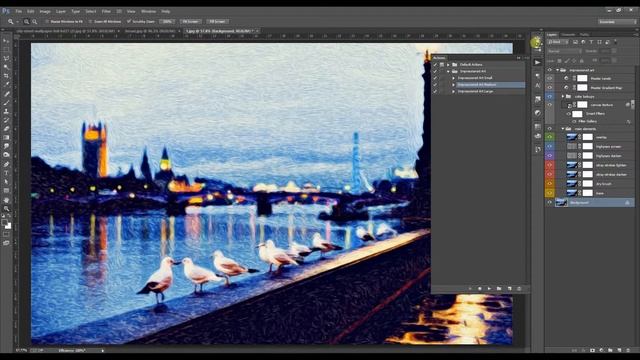Screen dimensions: 640x360
Task: Click create new set folder icon in Actions panel
Action: 499,289
